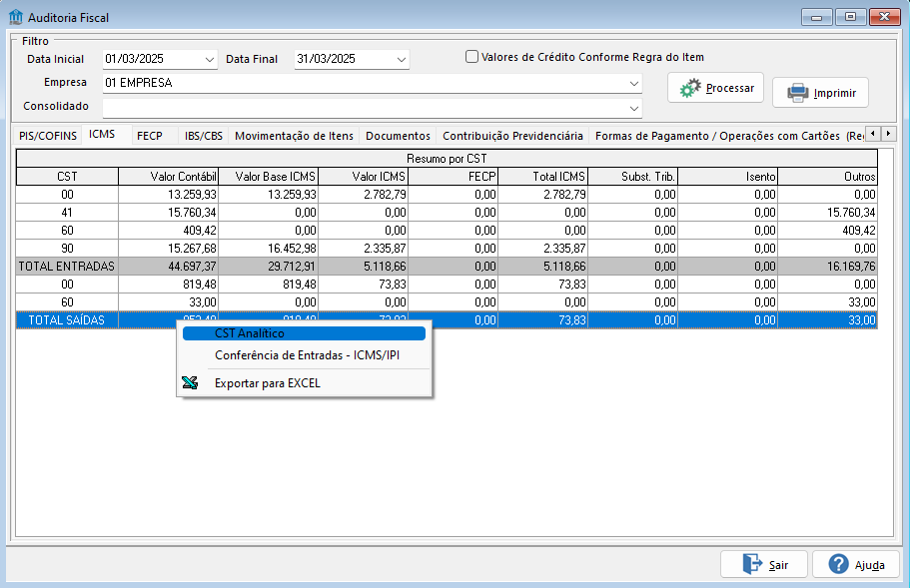Click the 409,42 Valor Contábil cell
The width and height of the screenshot is (910, 588).
tap(168, 231)
